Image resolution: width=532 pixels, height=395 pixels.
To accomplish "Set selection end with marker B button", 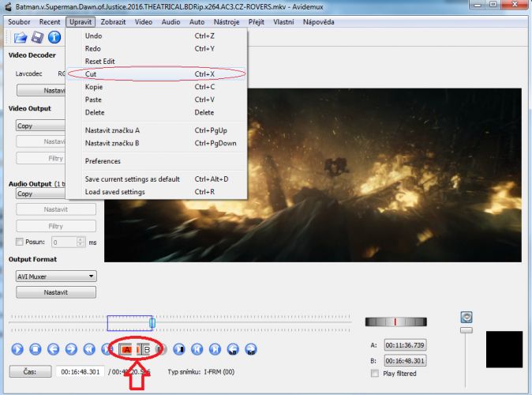I will click(x=144, y=349).
